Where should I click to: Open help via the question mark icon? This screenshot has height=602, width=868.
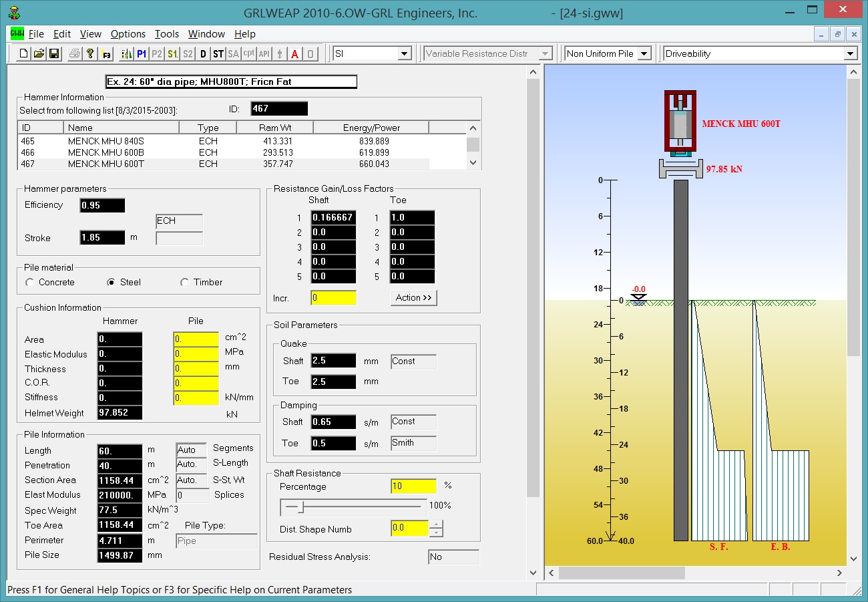coord(90,54)
